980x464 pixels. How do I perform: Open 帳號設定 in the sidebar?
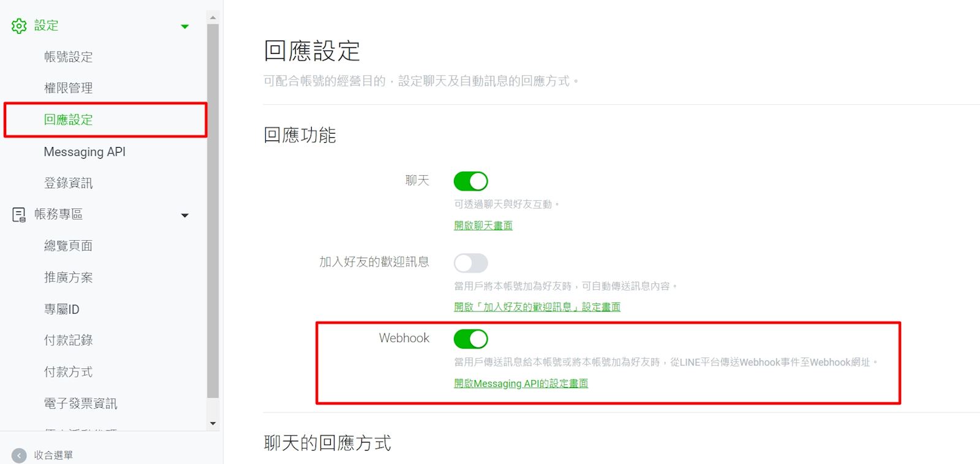[68, 57]
